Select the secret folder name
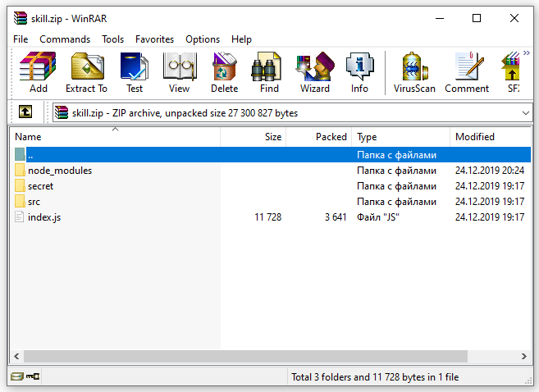Screen dimensions: 539x392 (40, 186)
